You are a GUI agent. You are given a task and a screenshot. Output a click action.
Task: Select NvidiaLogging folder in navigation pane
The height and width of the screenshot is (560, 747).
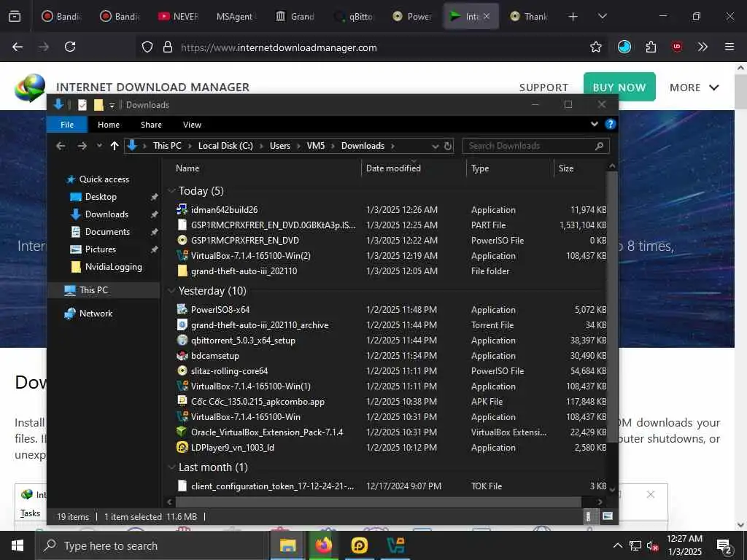click(x=113, y=267)
